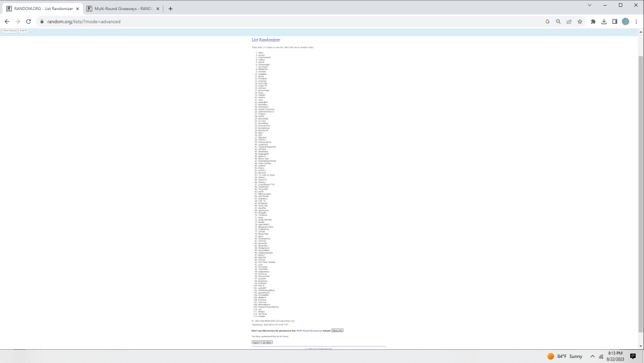Toggle the browser side panel icon

614,21
